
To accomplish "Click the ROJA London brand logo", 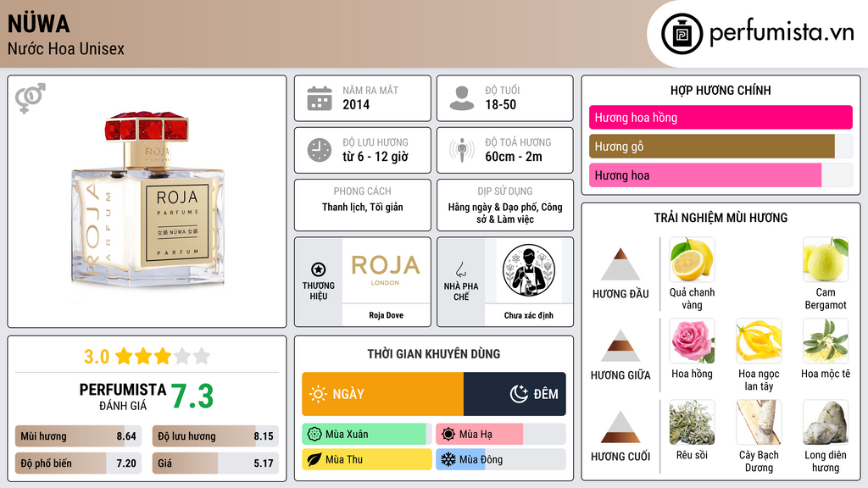I will pyautogui.click(x=386, y=269).
